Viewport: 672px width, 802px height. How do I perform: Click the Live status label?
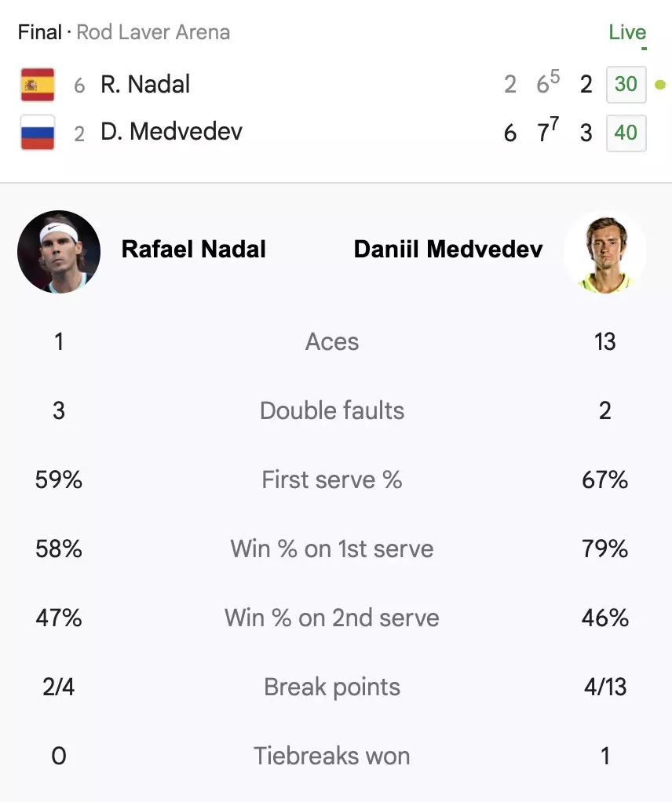627,33
